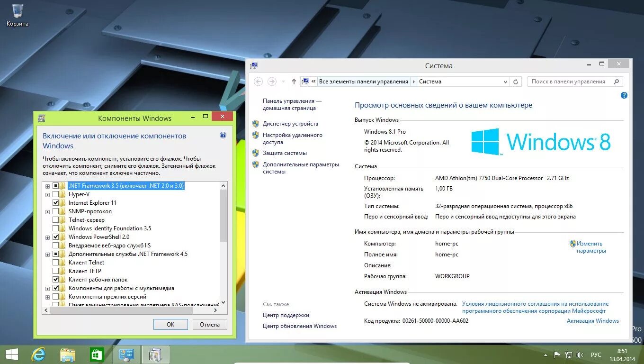The image size is (644, 364).
Task: Launch the Windows Store taskbar icon
Action: [97, 355]
